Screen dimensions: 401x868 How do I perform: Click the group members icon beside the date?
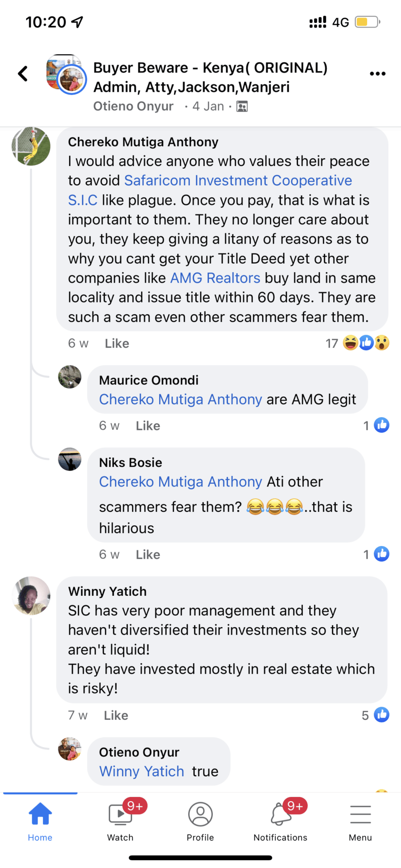(242, 107)
